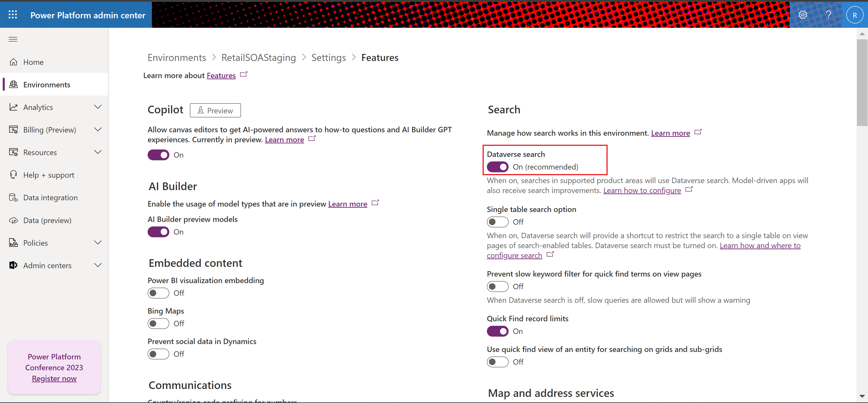
Task: Enable Single table search option
Action: coord(497,222)
